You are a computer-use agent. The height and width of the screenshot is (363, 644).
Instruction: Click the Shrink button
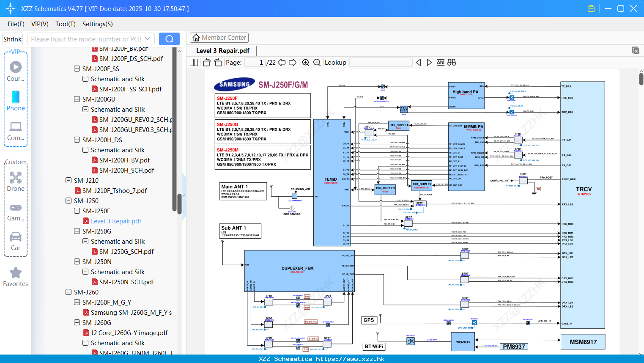point(12,39)
